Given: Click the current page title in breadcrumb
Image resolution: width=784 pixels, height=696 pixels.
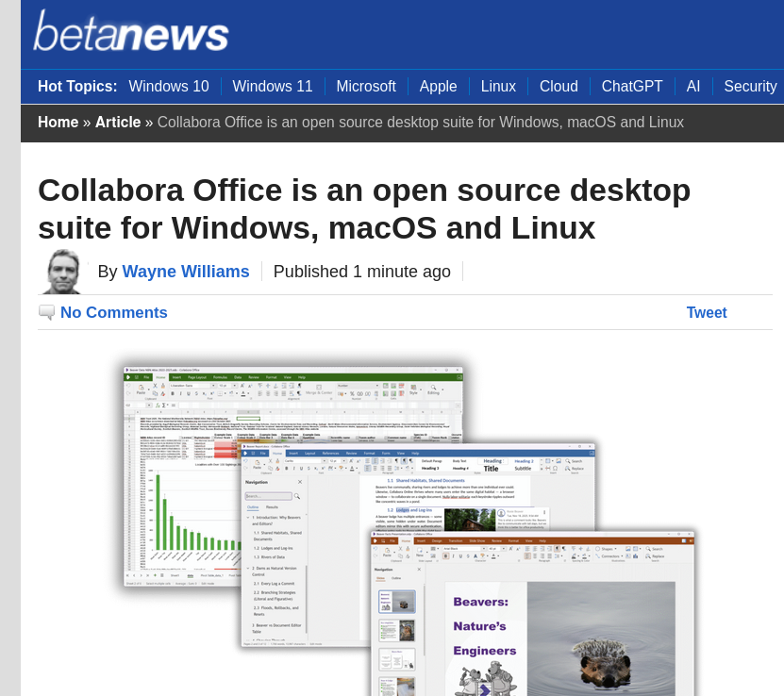Looking at the screenshot, I should 420,123.
